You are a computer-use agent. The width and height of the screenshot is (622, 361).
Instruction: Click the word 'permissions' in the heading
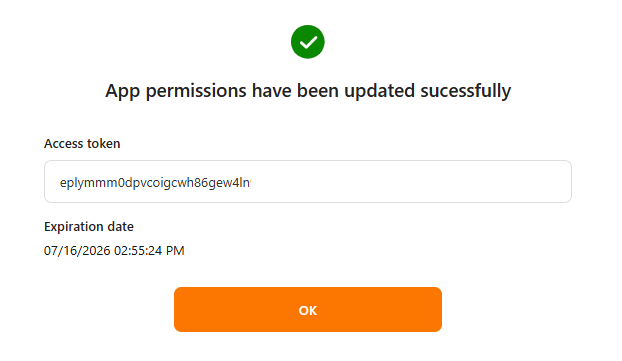(196, 91)
